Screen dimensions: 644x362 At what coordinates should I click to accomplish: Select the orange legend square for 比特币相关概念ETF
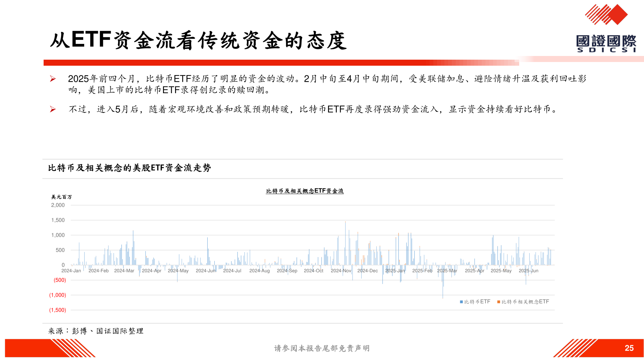click(x=499, y=301)
